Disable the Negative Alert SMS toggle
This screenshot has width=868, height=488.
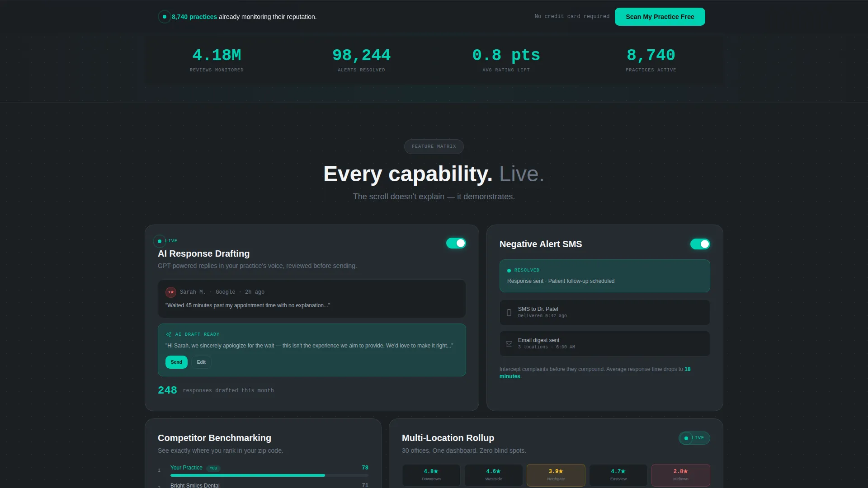click(700, 244)
